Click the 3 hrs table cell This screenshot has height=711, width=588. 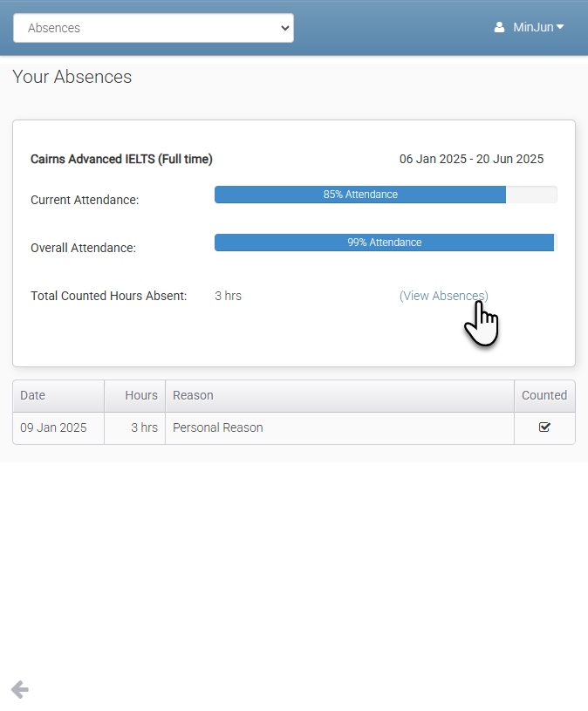click(144, 427)
